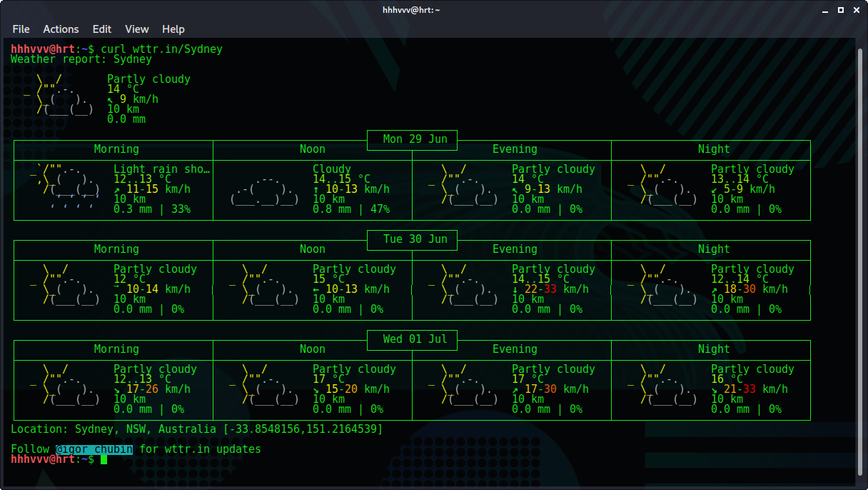868x490 pixels.
Task: Click the cursor at the bottom prompt
Action: tap(104, 459)
